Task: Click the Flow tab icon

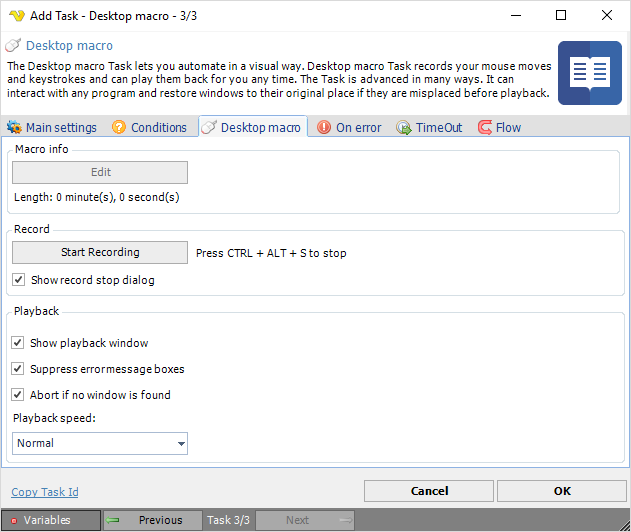Action: (x=484, y=128)
